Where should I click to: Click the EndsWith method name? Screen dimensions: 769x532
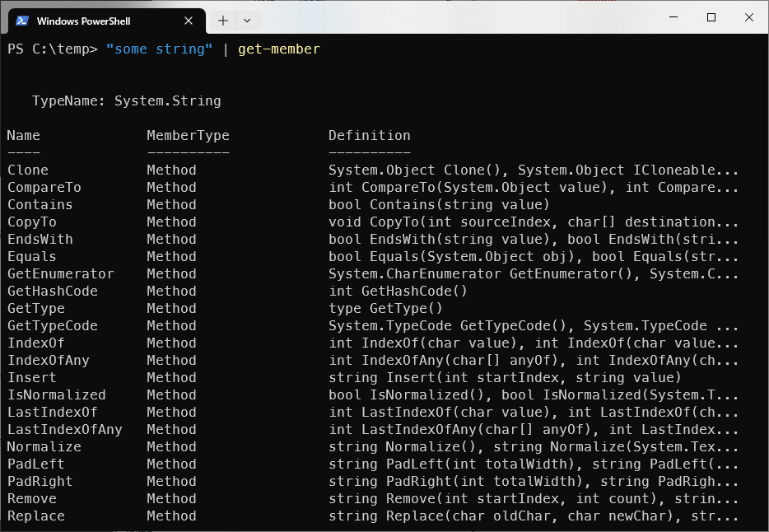click(40, 240)
